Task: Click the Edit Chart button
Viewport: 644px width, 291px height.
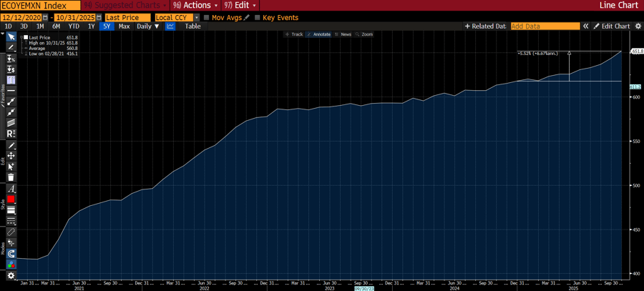Action: pos(611,26)
